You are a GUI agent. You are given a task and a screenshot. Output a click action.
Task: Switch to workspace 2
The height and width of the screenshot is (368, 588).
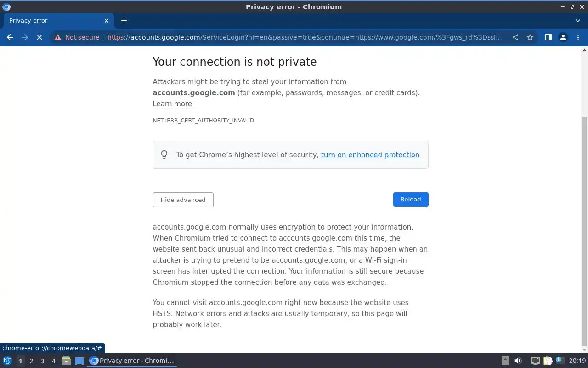tap(31, 361)
